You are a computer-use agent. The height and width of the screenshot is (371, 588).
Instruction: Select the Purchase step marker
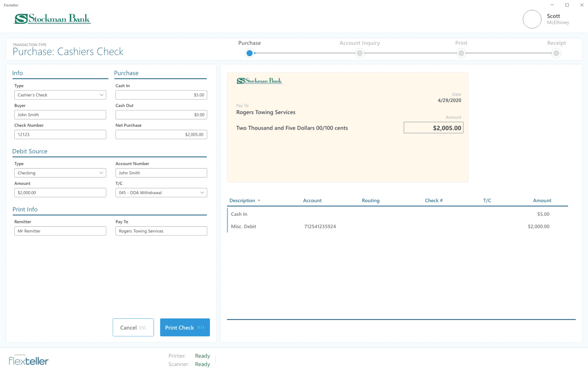(249, 53)
